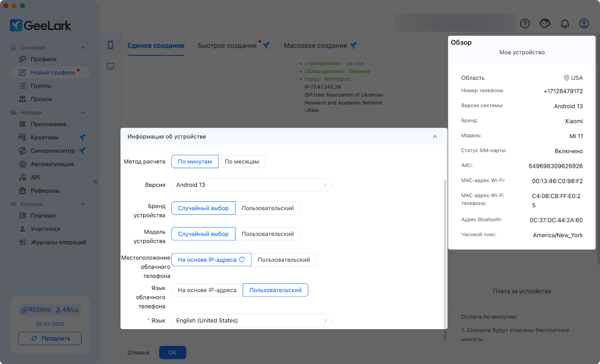This screenshot has height=364, width=600.
Task: Select billing method По месяцам
Action: pyautogui.click(x=242, y=161)
